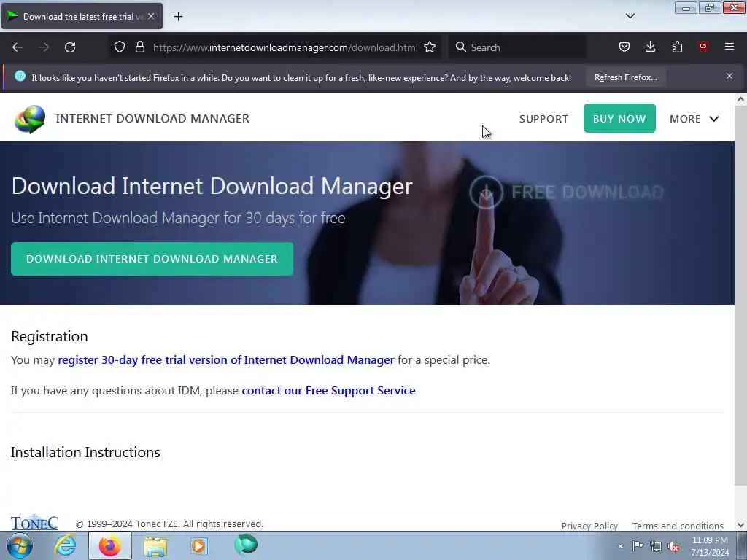Open the extensions puzzle icon
The height and width of the screenshot is (560, 747).
[677, 47]
